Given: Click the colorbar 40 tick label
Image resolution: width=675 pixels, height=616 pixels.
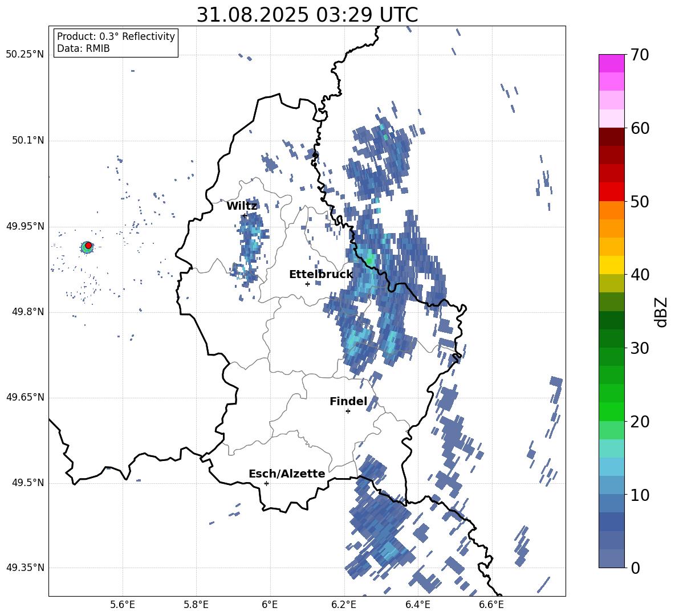Looking at the screenshot, I should [x=640, y=275].
